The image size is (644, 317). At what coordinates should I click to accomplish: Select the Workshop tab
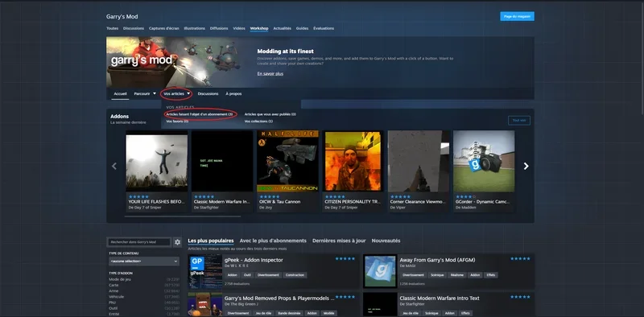pyautogui.click(x=259, y=28)
